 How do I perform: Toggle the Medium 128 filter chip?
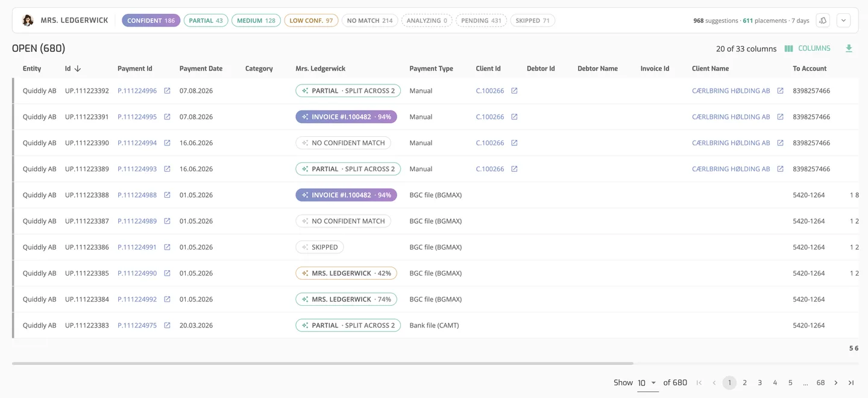click(x=256, y=21)
